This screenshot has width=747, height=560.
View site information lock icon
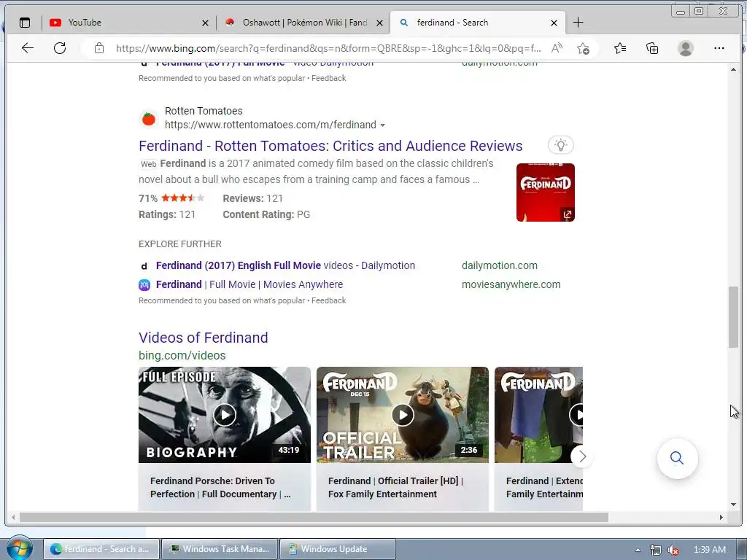[x=98, y=48]
